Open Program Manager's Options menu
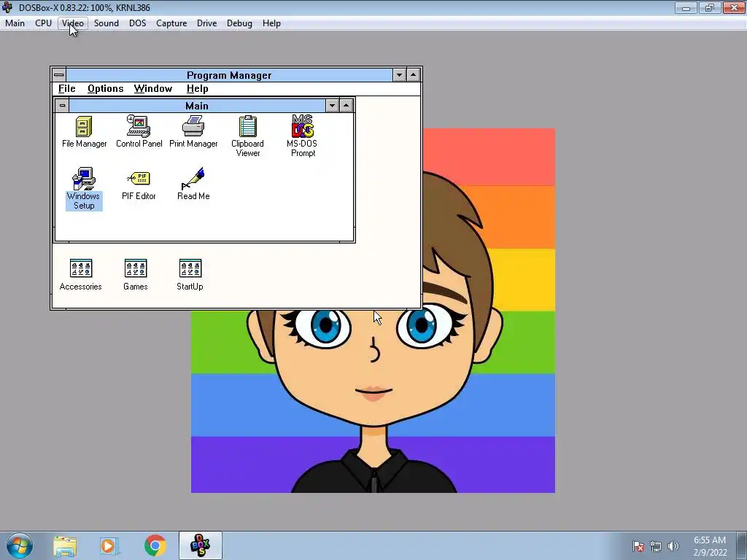The height and width of the screenshot is (560, 747). [x=105, y=88]
